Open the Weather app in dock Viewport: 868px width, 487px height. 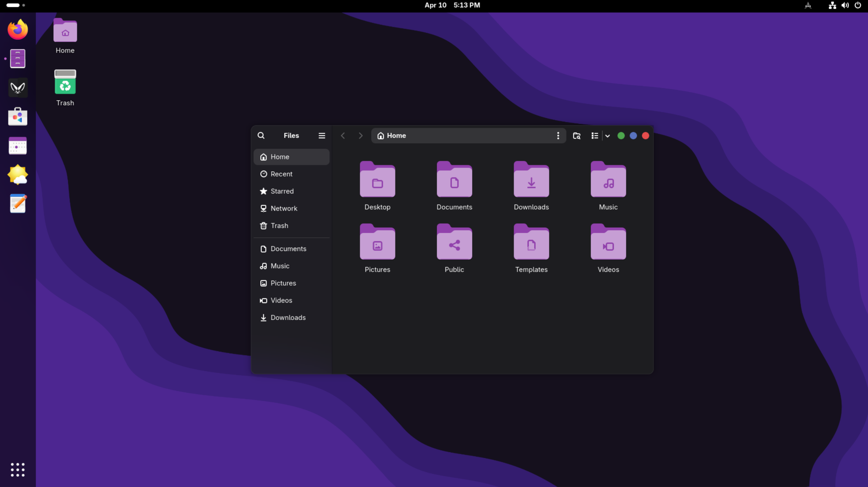click(18, 175)
